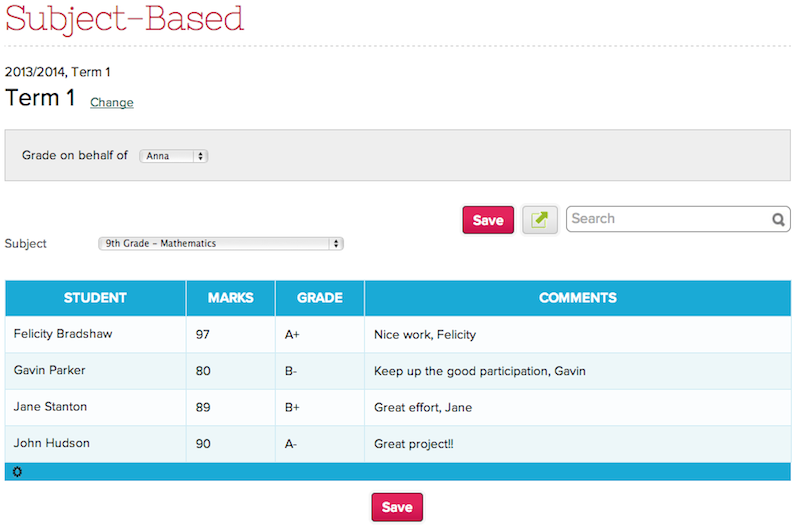The width and height of the screenshot is (800, 530).
Task: Click the MARKS column header
Action: click(x=231, y=298)
